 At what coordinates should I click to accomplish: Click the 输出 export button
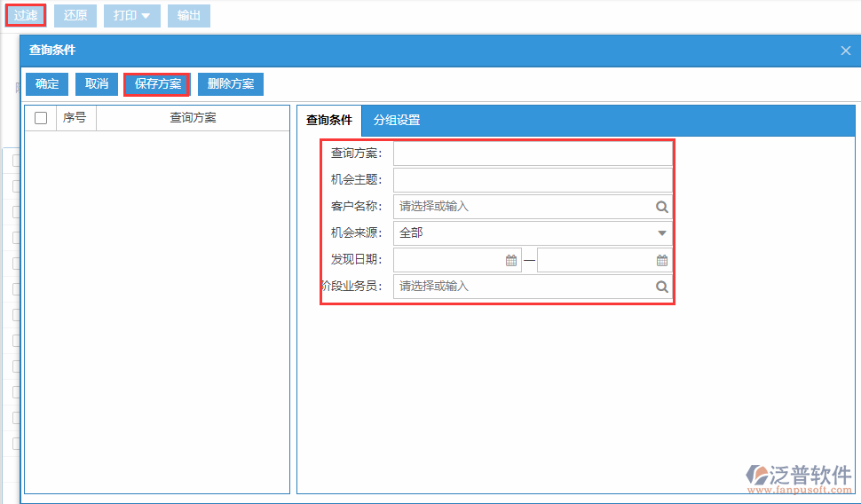coord(189,16)
